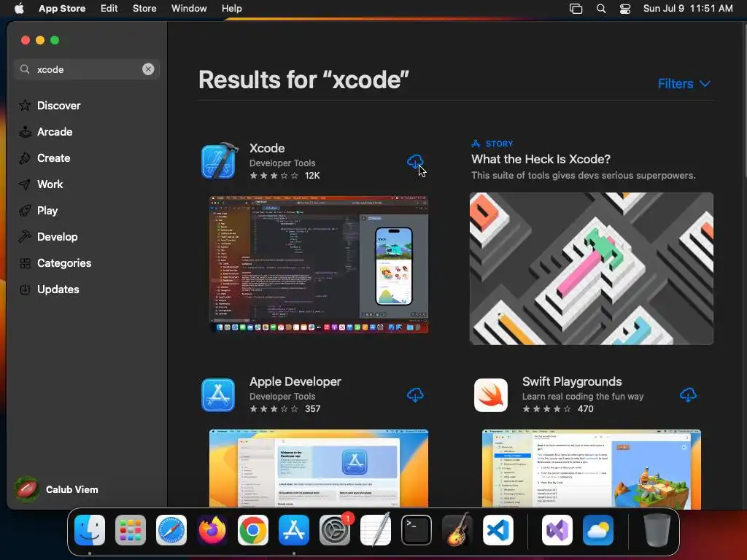Image resolution: width=747 pixels, height=560 pixels.
Task: Open Apple Developer screenshot preview
Action: click(x=319, y=469)
